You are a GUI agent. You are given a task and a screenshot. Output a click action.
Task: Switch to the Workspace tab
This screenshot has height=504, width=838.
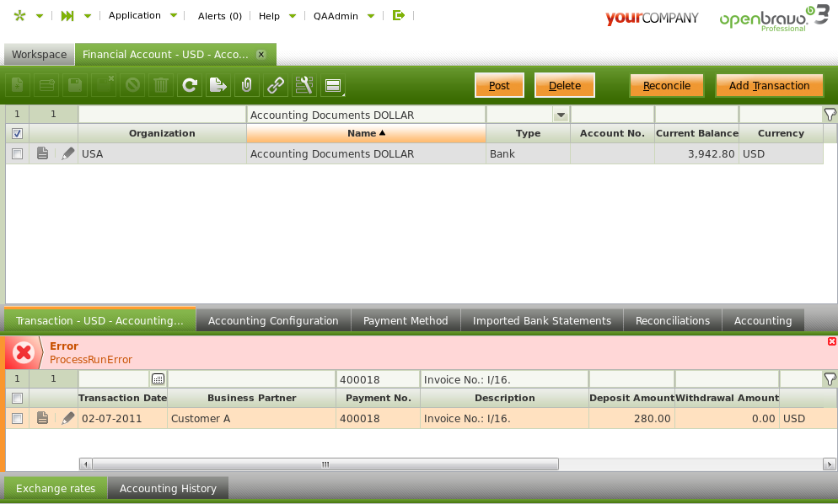click(x=39, y=54)
